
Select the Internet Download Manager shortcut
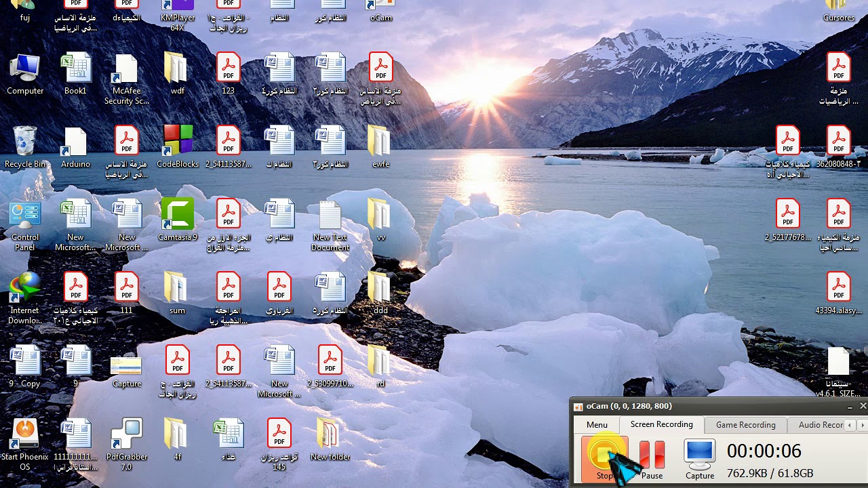pyautogui.click(x=25, y=299)
